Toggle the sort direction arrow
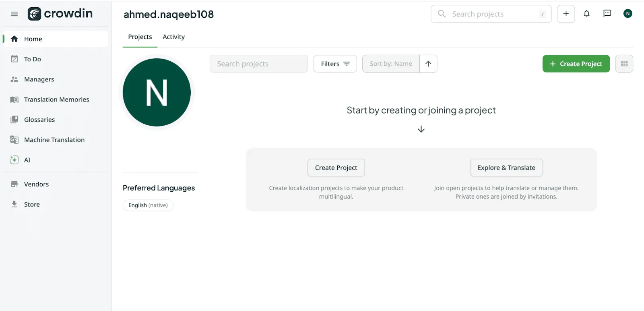The image size is (644, 311). [428, 64]
